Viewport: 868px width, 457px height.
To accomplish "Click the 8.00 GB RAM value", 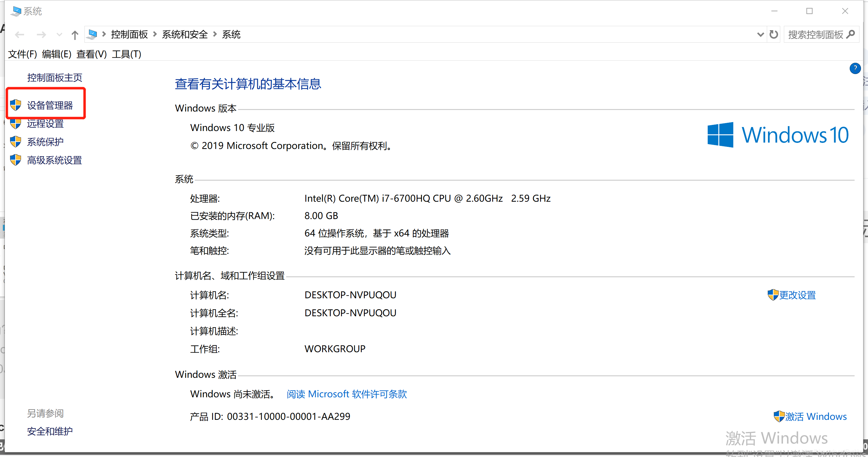I will pyautogui.click(x=321, y=215).
